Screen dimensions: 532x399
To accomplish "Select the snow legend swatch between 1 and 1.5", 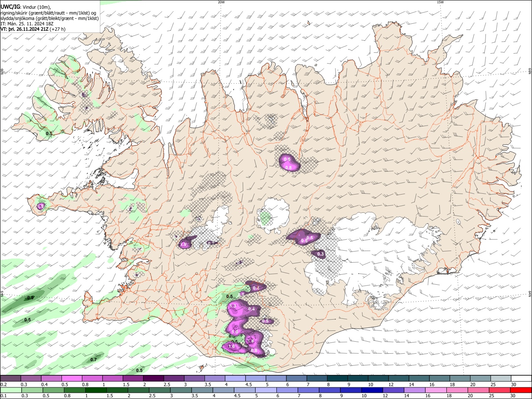I will pyautogui.click(x=112, y=379).
